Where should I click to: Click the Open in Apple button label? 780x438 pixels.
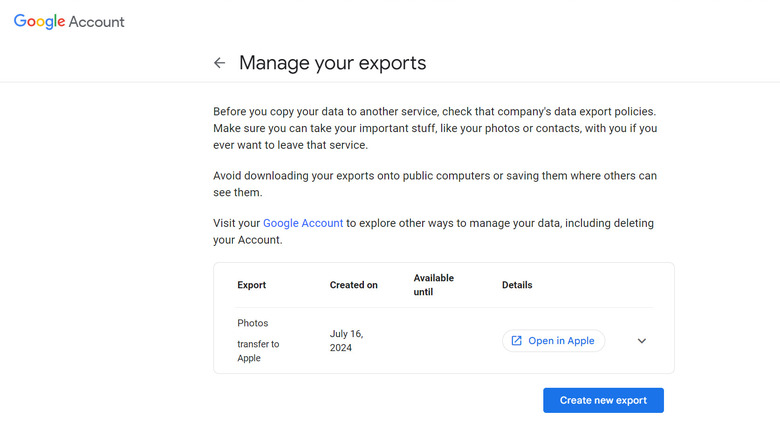point(561,341)
